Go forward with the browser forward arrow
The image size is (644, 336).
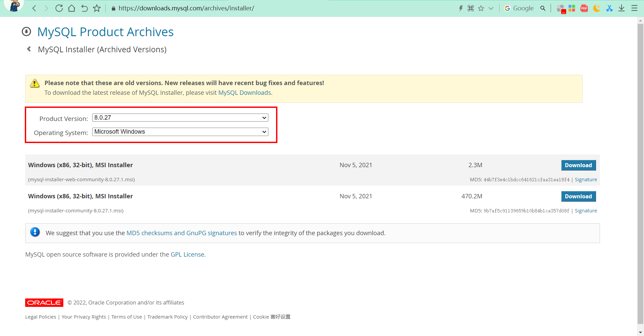46,8
